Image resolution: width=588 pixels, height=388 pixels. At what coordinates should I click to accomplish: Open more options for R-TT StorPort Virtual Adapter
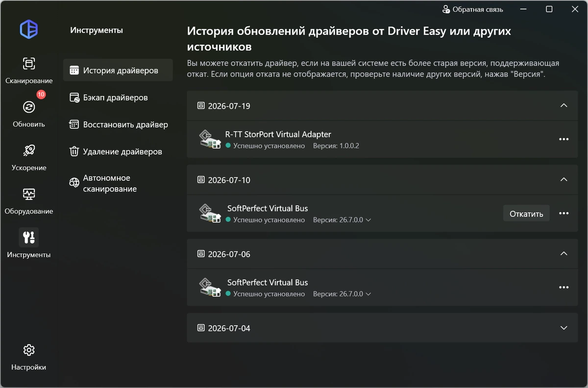pos(564,140)
